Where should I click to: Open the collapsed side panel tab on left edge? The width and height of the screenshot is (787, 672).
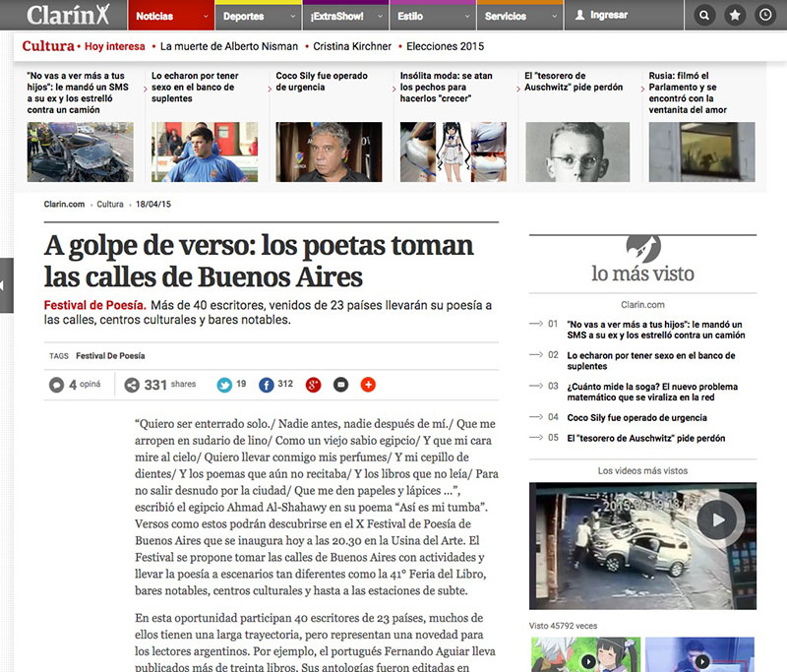click(x=7, y=285)
